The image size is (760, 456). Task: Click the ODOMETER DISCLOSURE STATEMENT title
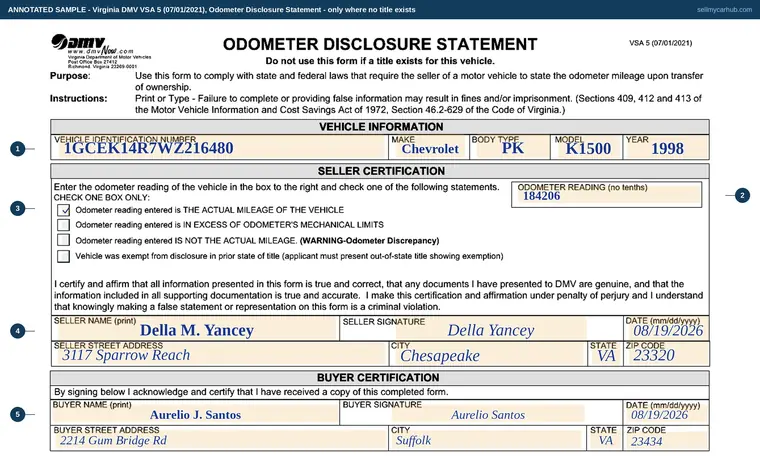coord(380,44)
